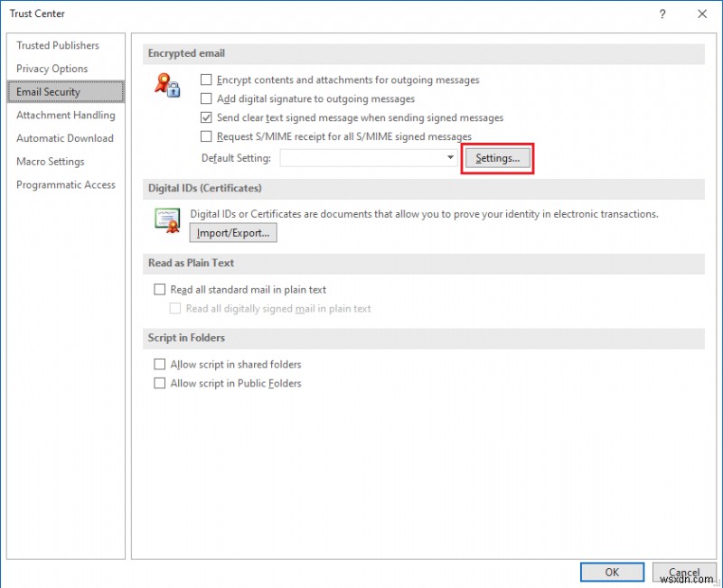Viewport: 723px width, 588px height.
Task: Open the Default Setting dropdown
Action: pos(449,156)
